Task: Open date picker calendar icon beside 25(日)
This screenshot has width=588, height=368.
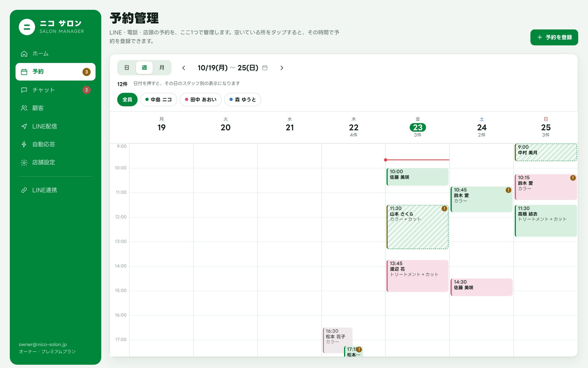Action: [265, 68]
